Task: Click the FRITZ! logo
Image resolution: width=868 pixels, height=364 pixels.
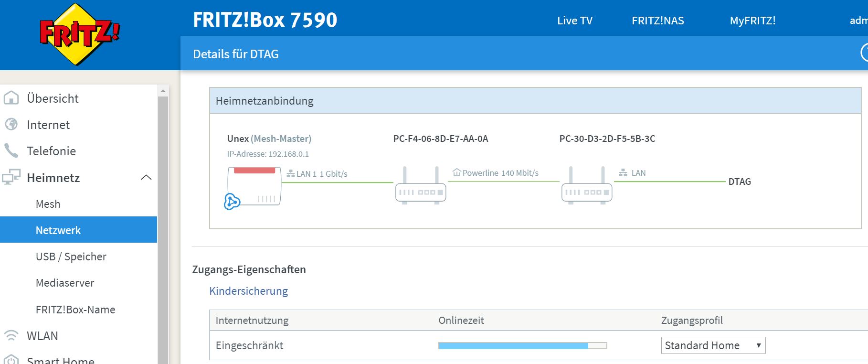Action: pyautogui.click(x=80, y=34)
